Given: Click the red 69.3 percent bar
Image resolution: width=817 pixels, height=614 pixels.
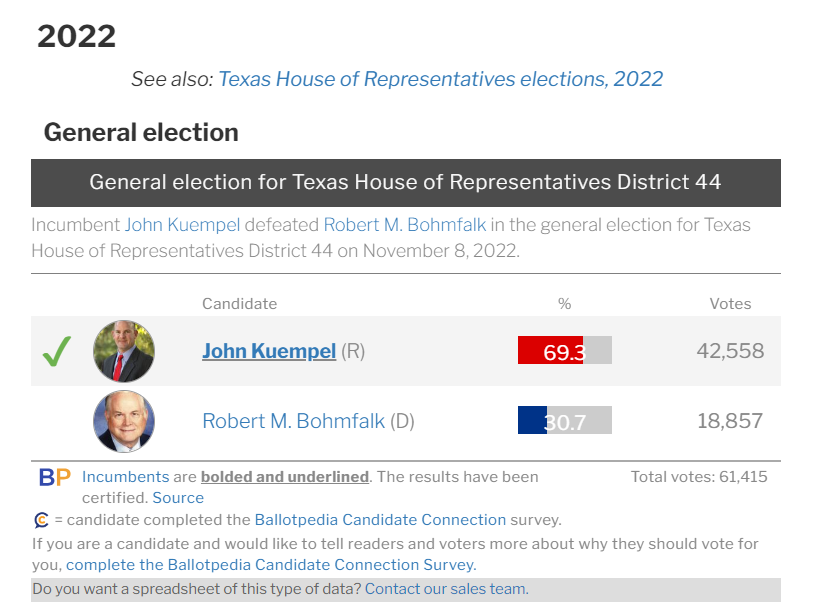Looking at the screenshot, I should click(550, 351).
